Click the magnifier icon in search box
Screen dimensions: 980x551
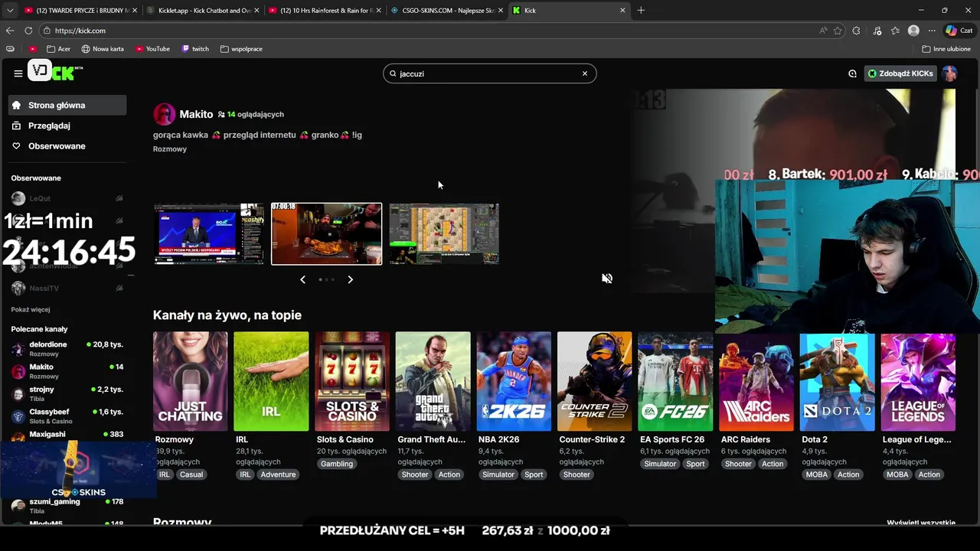point(393,73)
